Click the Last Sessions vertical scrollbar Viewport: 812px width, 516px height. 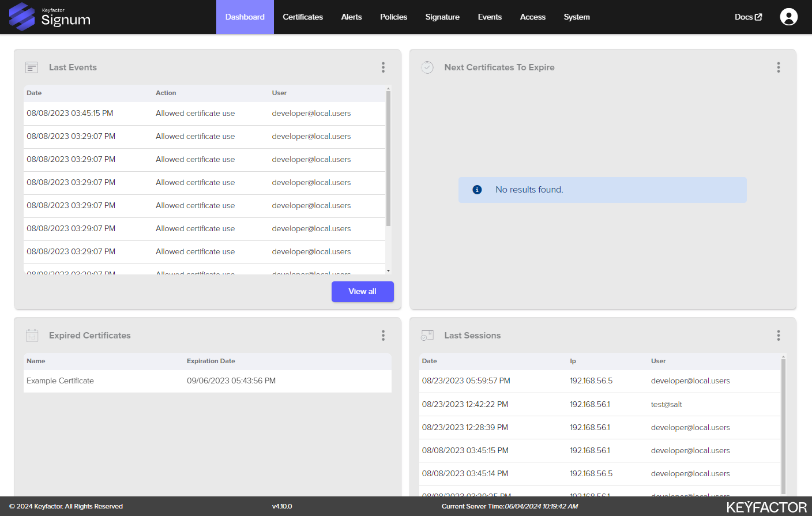click(783, 424)
